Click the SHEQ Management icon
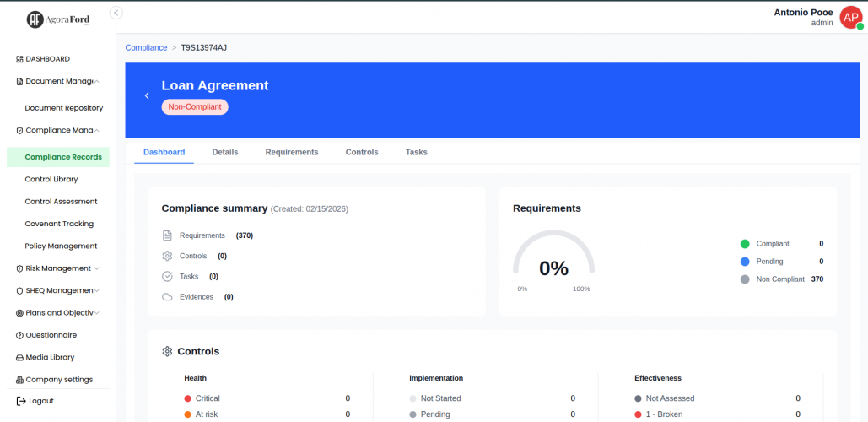Image resolution: width=868 pixels, height=422 pixels. (x=19, y=290)
